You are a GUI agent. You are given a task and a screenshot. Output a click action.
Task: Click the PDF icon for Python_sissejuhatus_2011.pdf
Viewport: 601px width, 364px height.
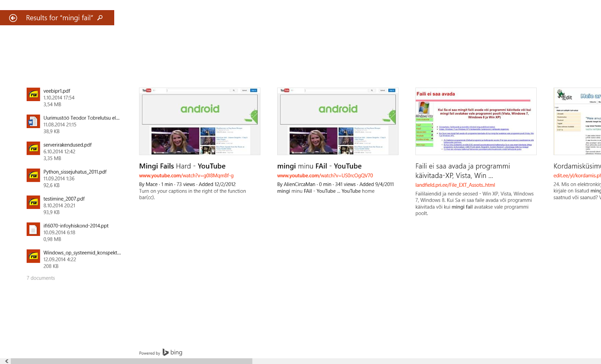point(33,175)
